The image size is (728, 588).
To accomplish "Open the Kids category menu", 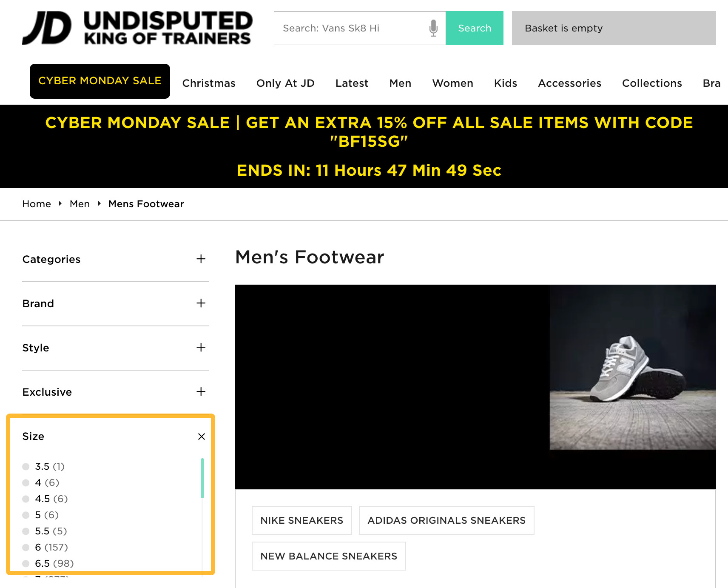I will [x=505, y=83].
